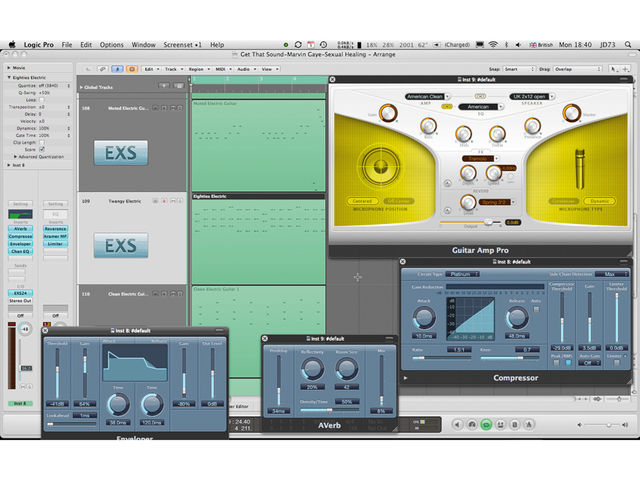This screenshot has width=640, height=480.
Task: Open the Region menu in Arrange toolbar
Action: [x=199, y=69]
